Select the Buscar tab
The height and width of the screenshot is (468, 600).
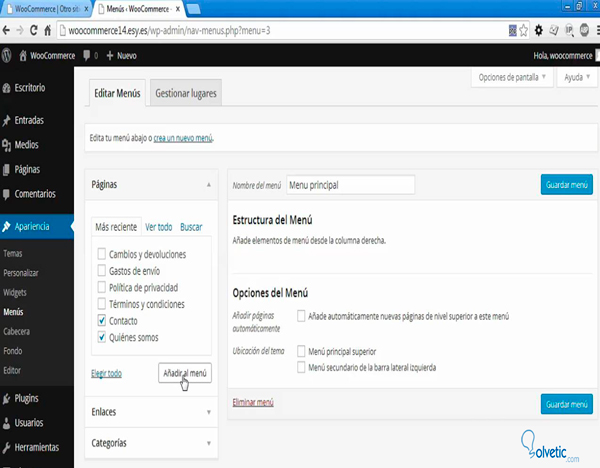pos(191,227)
